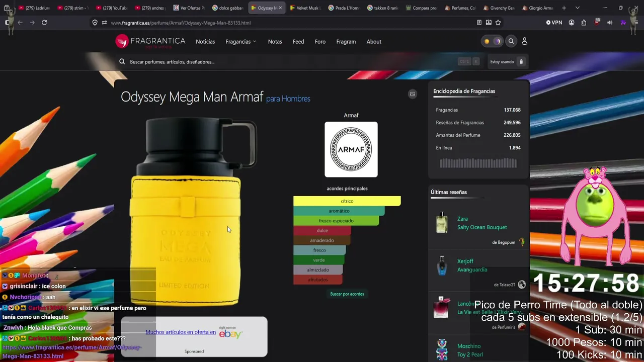Switch to the Ver Ofertas tab
This screenshot has width=644, height=362.
(x=189, y=8)
